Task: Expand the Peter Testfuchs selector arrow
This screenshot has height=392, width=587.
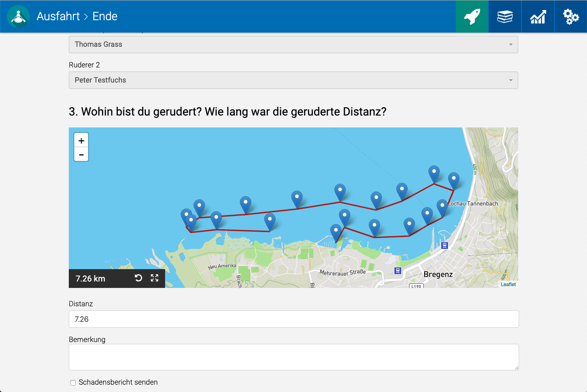Action: coord(510,80)
